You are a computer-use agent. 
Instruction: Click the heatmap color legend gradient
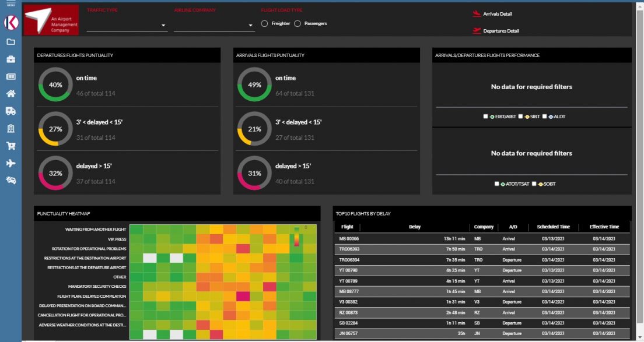coord(296,236)
